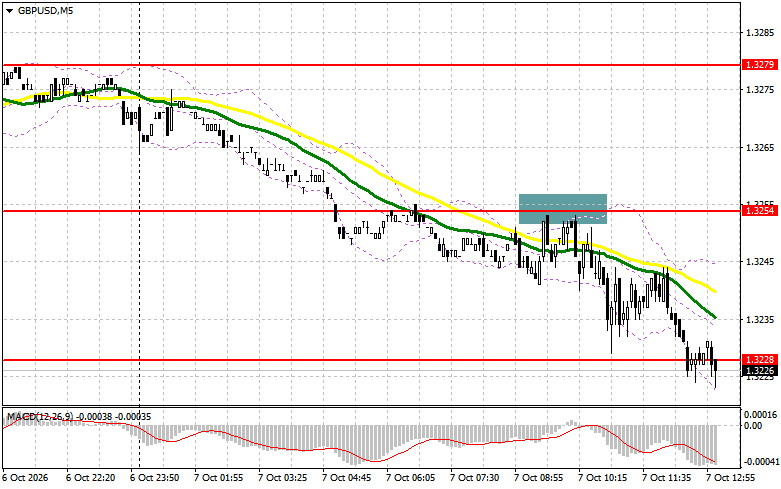Select the 1.3235 price scale value
This screenshot has width=781, height=489.
pyautogui.click(x=761, y=320)
